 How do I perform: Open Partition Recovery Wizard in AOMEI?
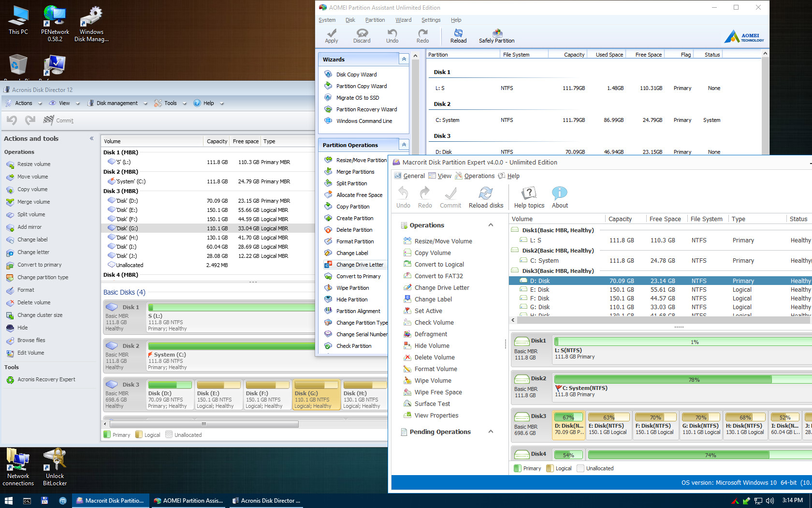366,109
